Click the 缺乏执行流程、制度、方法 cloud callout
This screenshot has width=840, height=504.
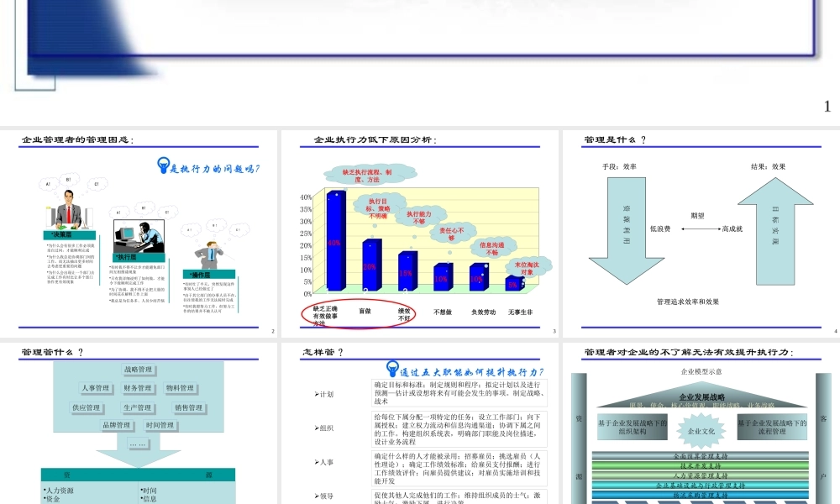point(370,176)
